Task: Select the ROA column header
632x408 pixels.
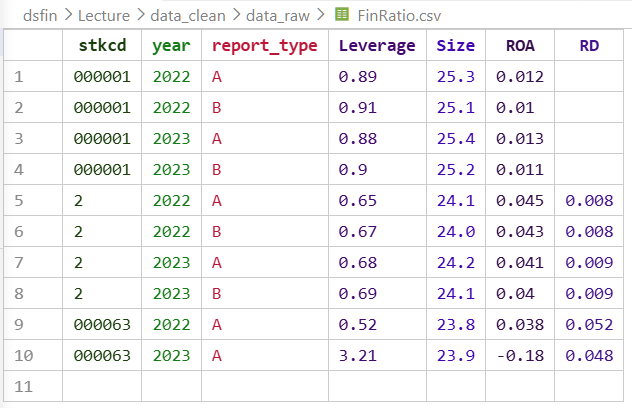Action: tap(521, 46)
